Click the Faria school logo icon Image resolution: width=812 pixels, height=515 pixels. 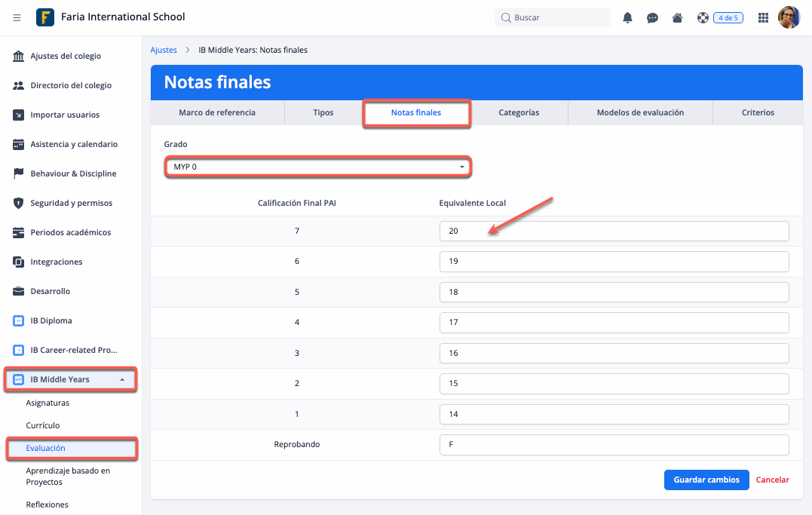point(45,17)
